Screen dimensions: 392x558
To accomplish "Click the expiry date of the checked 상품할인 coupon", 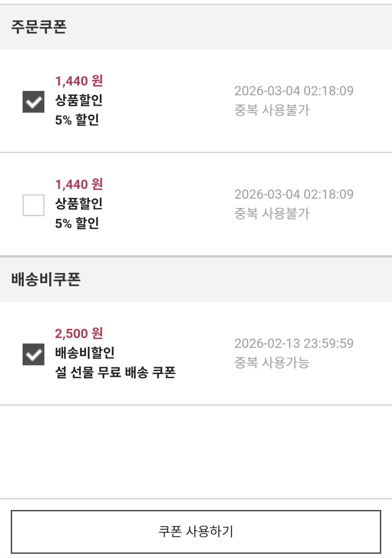I will coord(294,91).
